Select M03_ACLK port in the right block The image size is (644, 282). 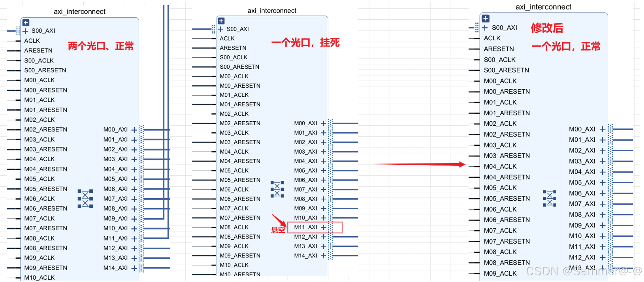[500, 145]
